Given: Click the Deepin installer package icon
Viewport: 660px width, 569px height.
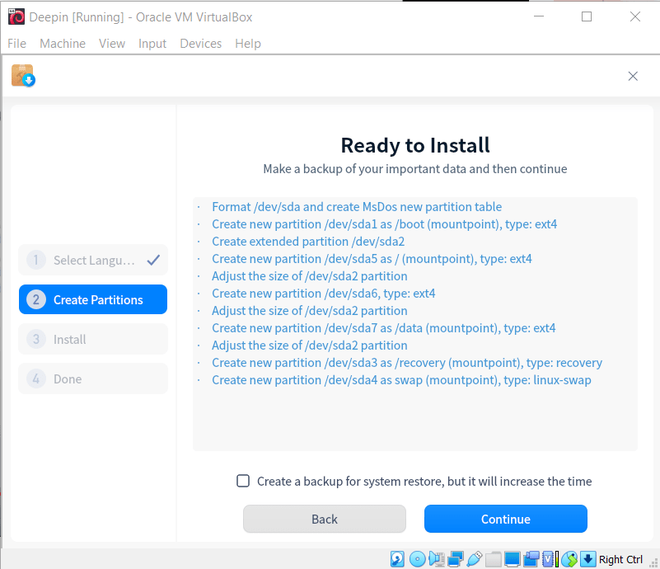Looking at the screenshot, I should pos(23,75).
